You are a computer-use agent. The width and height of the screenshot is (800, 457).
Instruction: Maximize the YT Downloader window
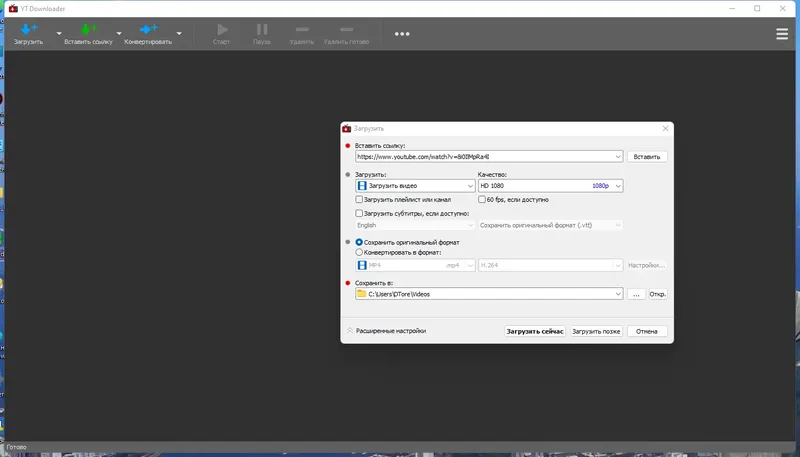point(757,8)
